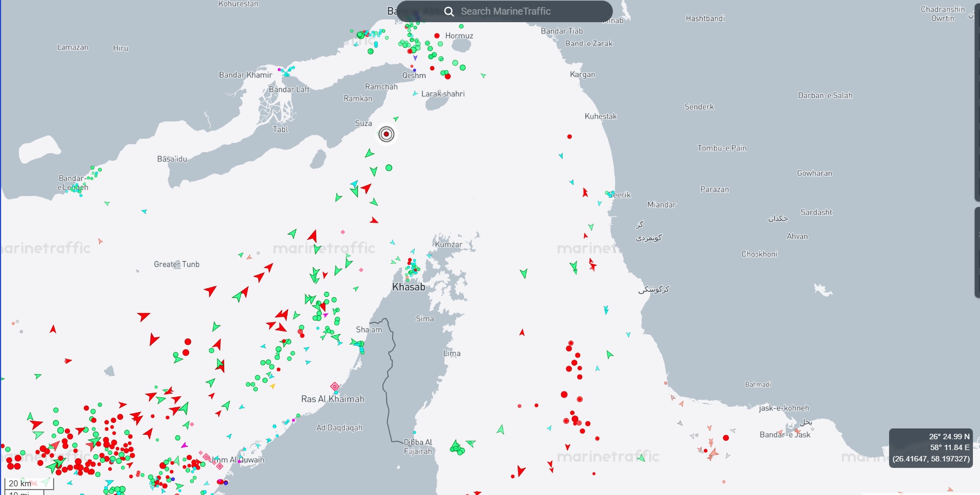Screen dimensions: 980x495
Task: Select the Larak shahri label
Action: click(443, 94)
